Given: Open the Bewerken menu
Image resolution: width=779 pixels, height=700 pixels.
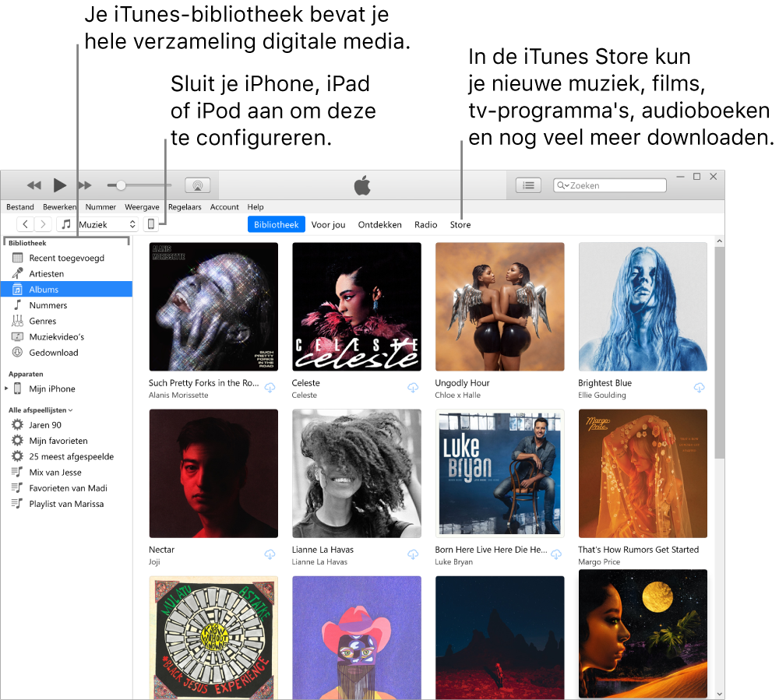Looking at the screenshot, I should point(60,207).
